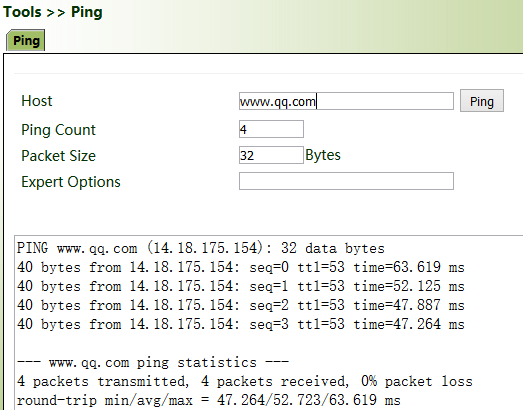Click the output line with seq=3

point(240,324)
